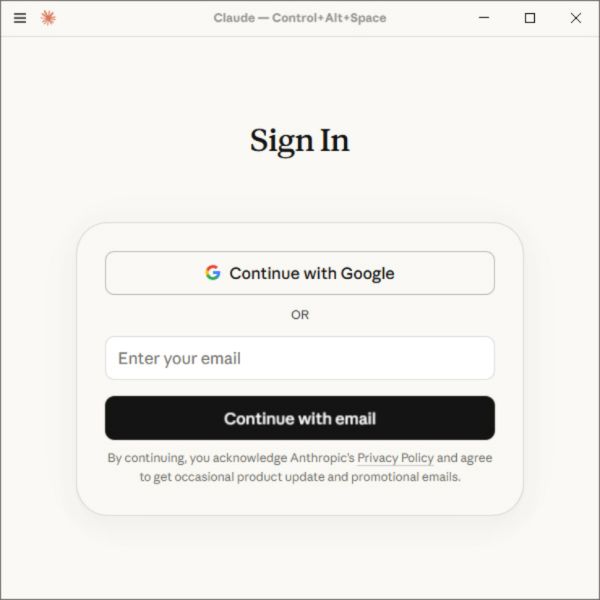This screenshot has width=600, height=600.
Task: Focus the Enter your email field
Action: click(x=300, y=358)
